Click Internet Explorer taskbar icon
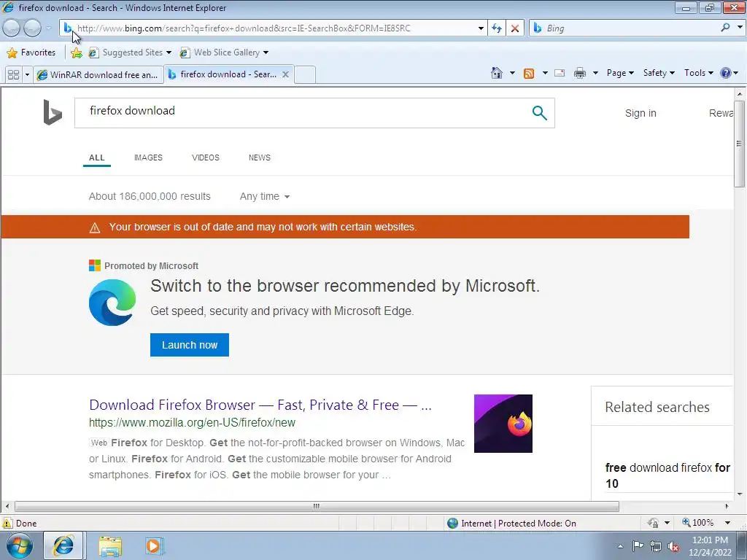The image size is (747, 560). pyautogui.click(x=63, y=545)
